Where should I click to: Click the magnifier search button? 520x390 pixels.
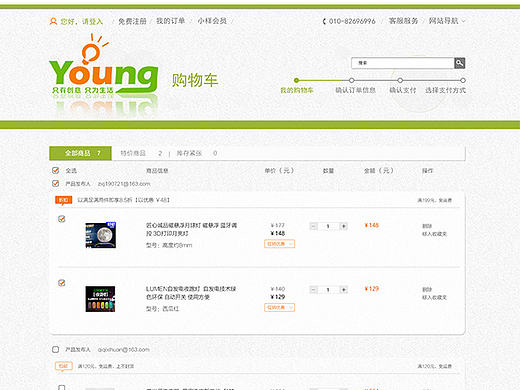tap(460, 63)
